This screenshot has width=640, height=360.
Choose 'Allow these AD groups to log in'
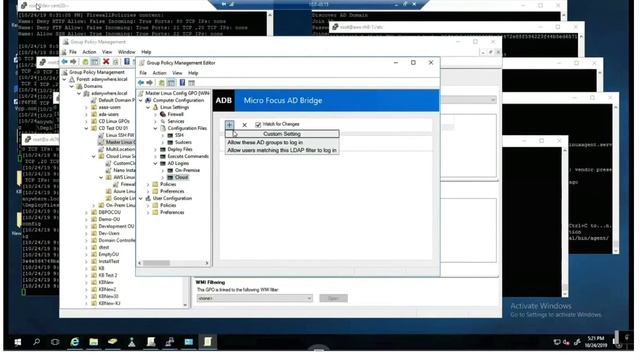[x=282, y=142]
